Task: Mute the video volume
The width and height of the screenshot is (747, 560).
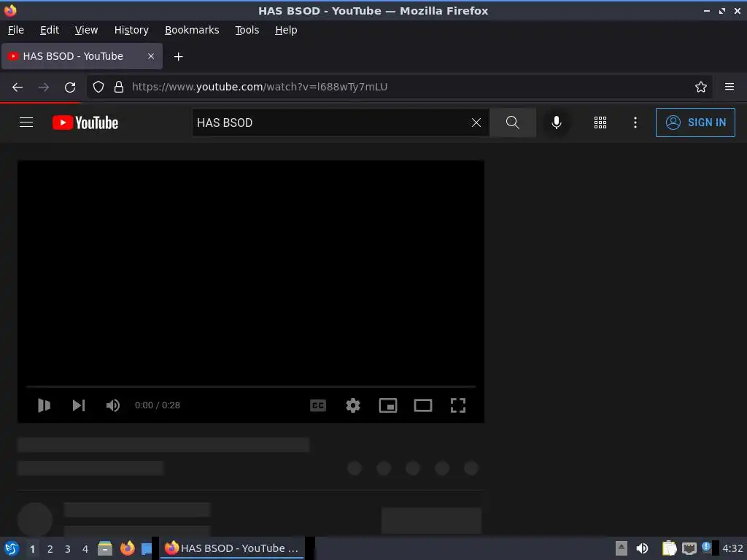Action: tap(113, 405)
